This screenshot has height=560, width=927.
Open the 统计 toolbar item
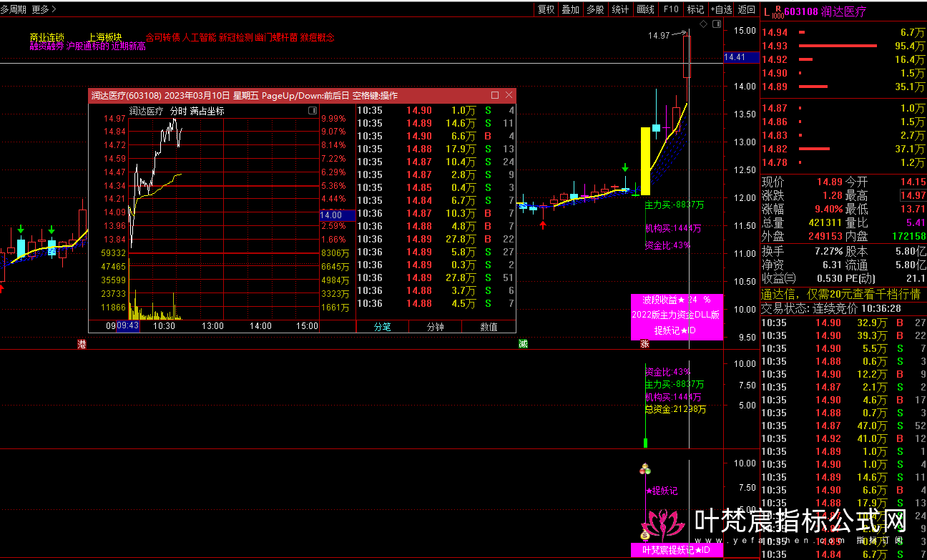click(620, 9)
